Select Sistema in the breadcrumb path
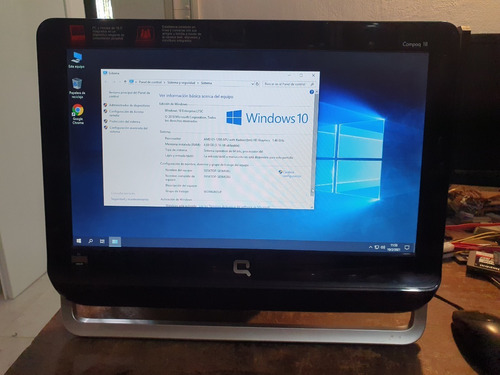500x375 pixels. [x=206, y=83]
